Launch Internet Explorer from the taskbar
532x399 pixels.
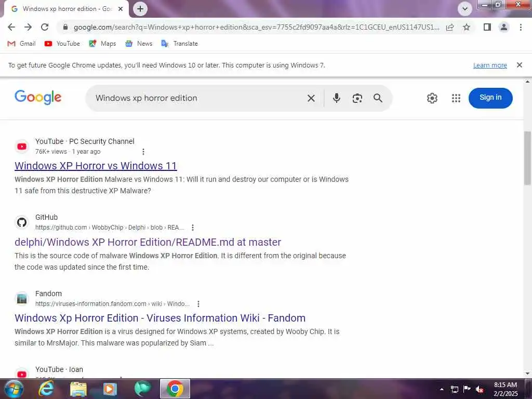pos(46,389)
